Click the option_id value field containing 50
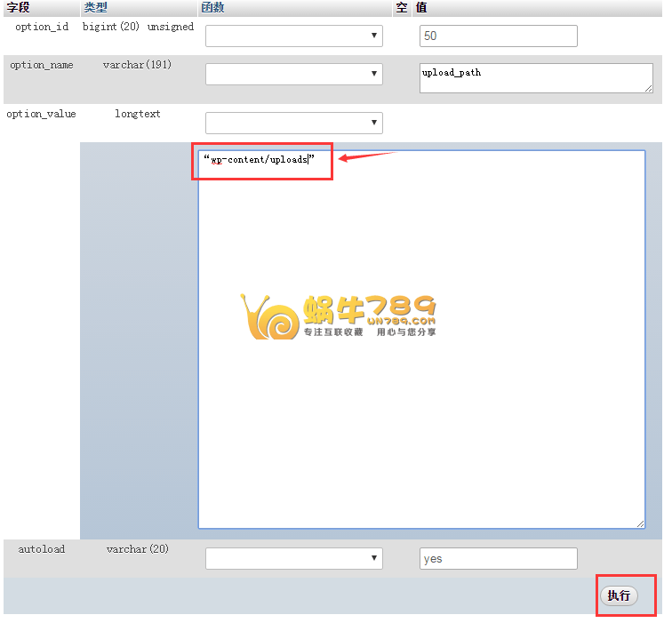This screenshot has width=672, height=631. coord(498,36)
